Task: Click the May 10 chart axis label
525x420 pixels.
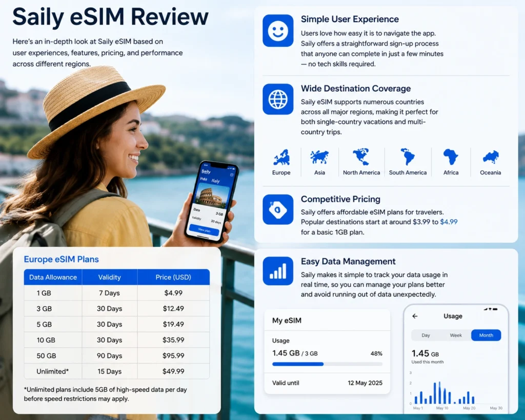Action: (442, 408)
